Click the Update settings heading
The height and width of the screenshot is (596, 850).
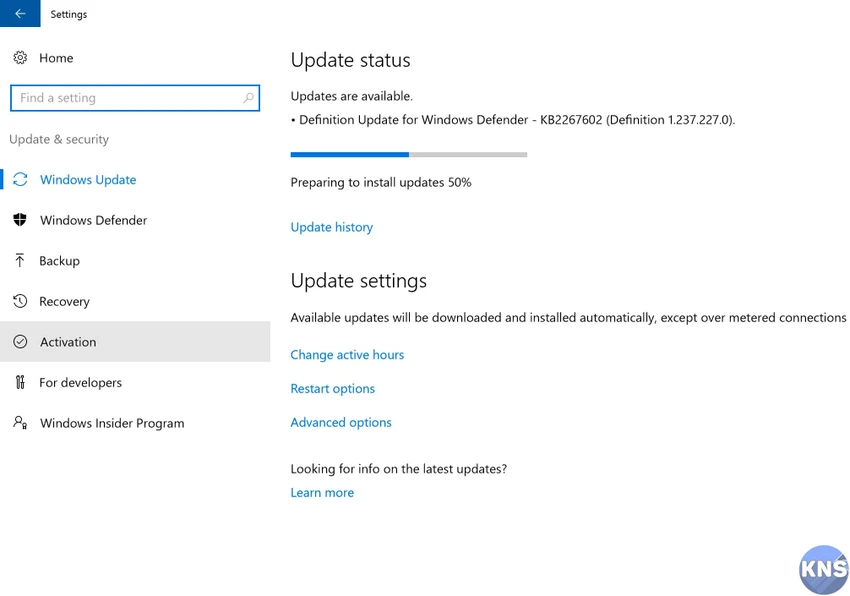tap(358, 281)
